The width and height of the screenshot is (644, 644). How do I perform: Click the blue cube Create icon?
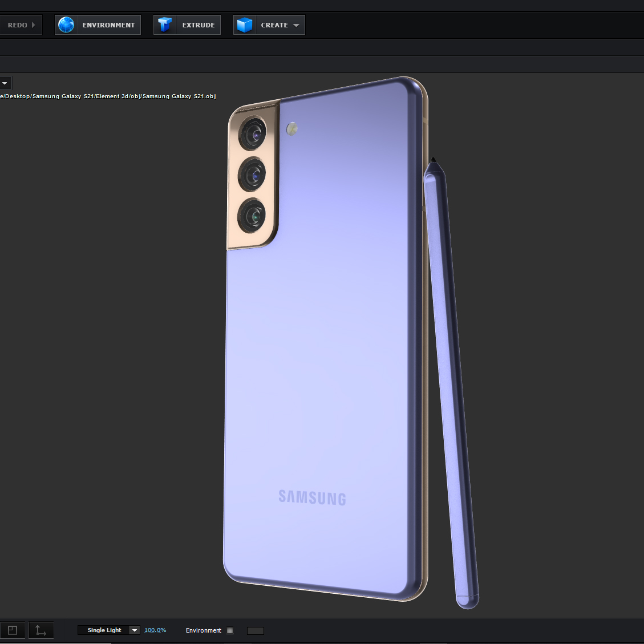[x=245, y=25]
